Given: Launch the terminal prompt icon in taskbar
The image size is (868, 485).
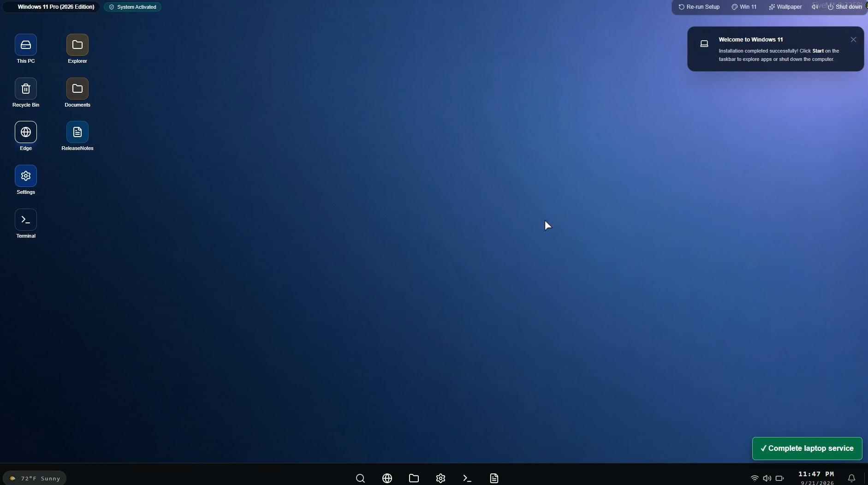Looking at the screenshot, I should tap(467, 478).
